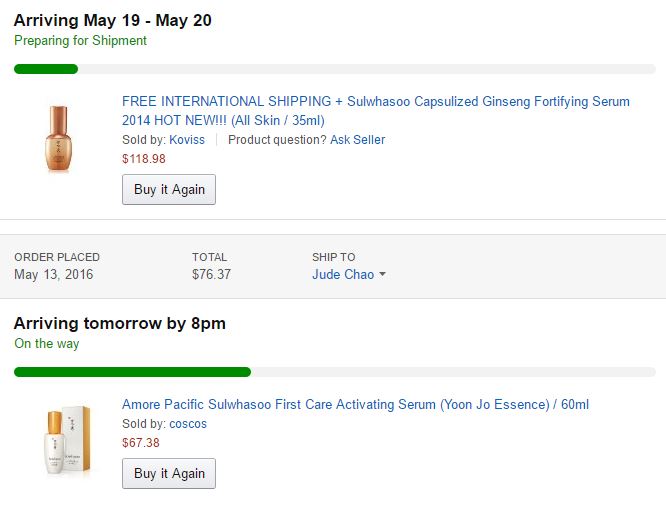Visit seller coscos's page
Viewport: 666px width, 508px height.
coord(188,424)
